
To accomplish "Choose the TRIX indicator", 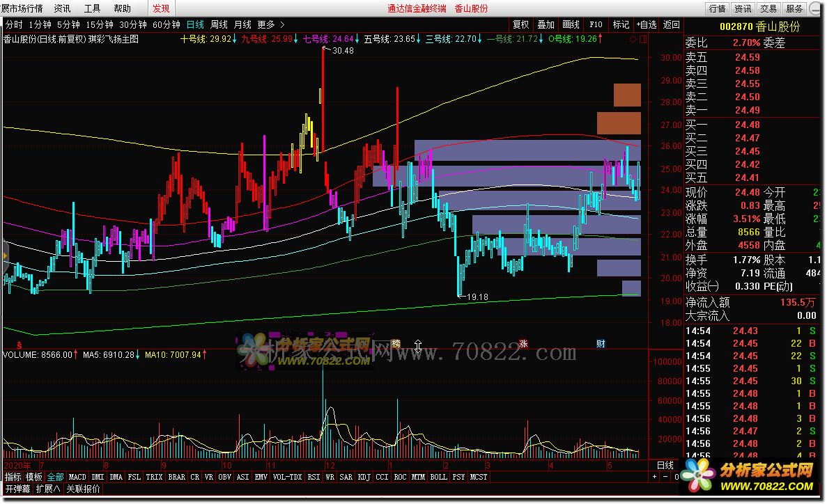I will point(155,477).
